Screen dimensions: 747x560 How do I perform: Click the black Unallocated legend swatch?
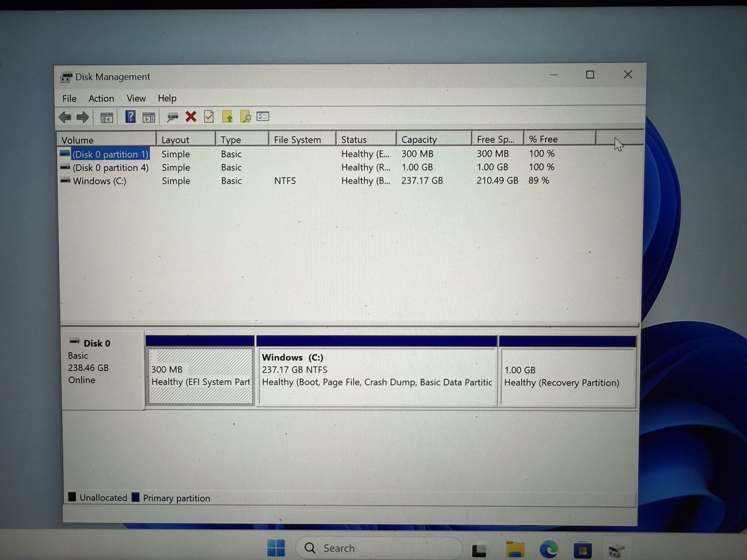(x=72, y=497)
